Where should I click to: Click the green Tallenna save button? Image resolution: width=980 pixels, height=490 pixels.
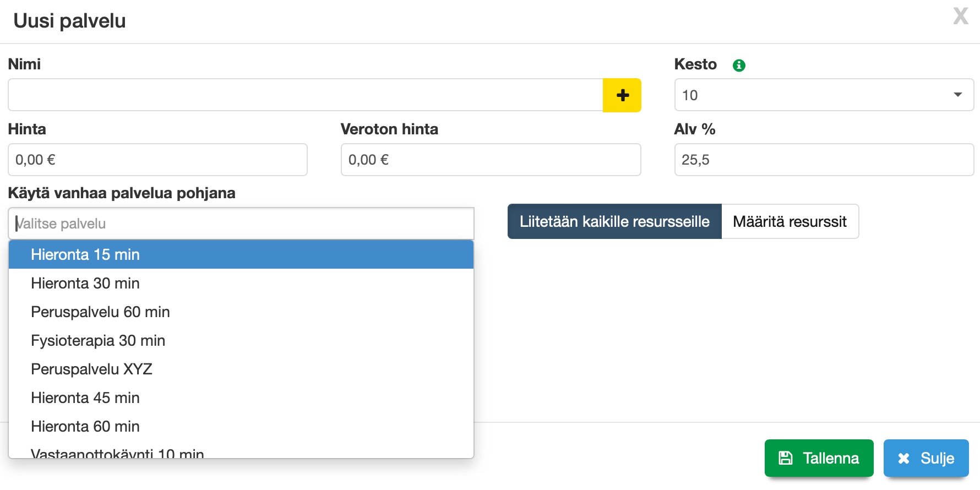819,458
